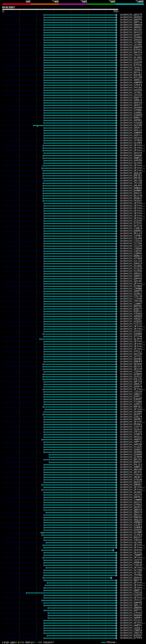This screenshot has width=146, height=644.
Task: Select the UniRef100_C4JML8 label
Action: click(x=131, y=535)
